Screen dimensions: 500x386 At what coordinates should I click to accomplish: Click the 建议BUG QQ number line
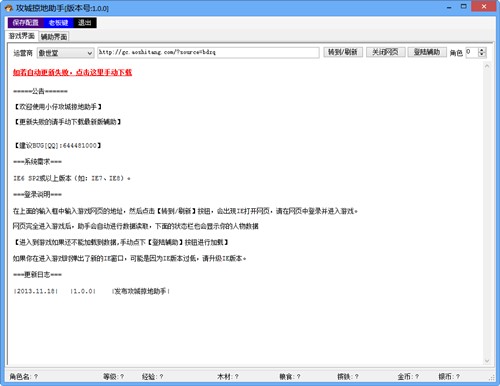pyautogui.click(x=57, y=146)
